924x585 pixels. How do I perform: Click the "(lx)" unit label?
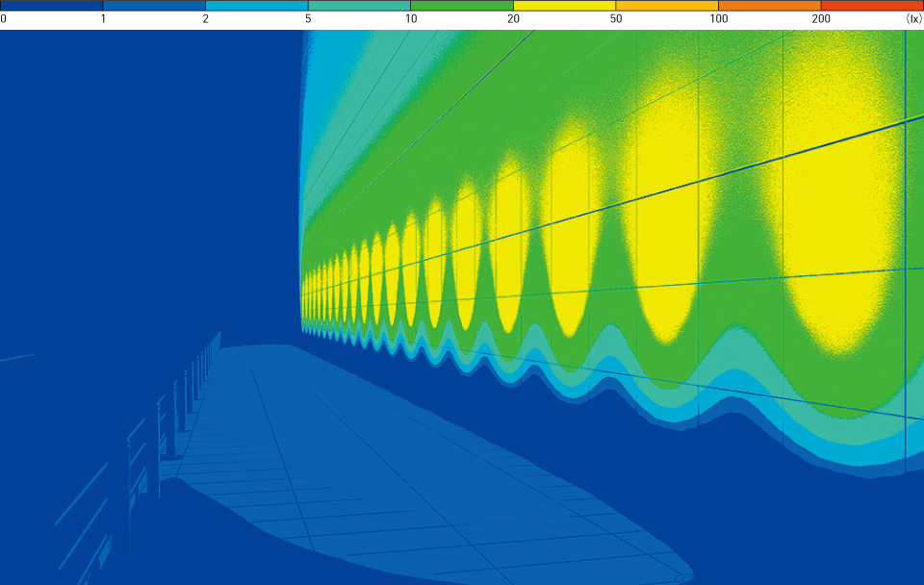pyautogui.click(x=913, y=19)
